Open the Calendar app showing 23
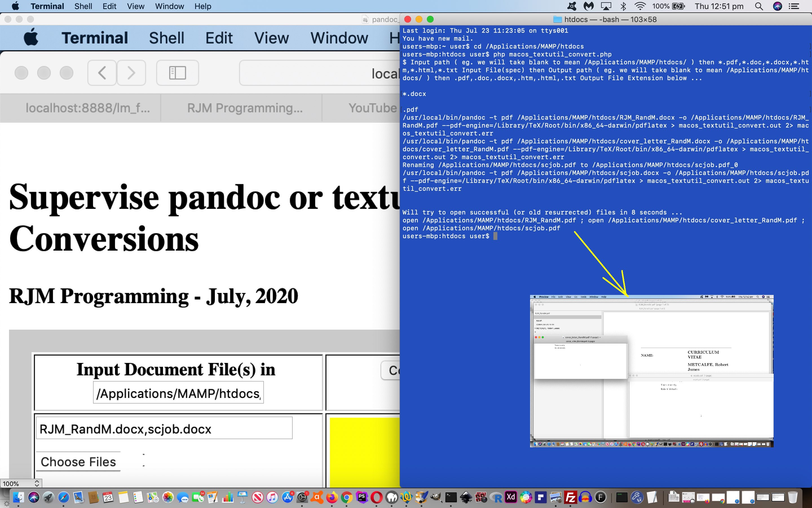The width and height of the screenshot is (812, 508). pyautogui.click(x=108, y=497)
